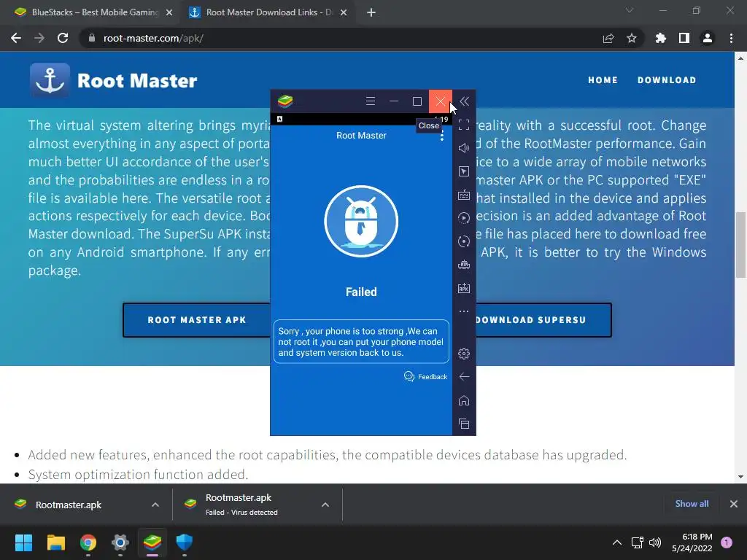The image size is (747, 560).
Task: Open BlueStacks hamburger menu
Action: (370, 101)
